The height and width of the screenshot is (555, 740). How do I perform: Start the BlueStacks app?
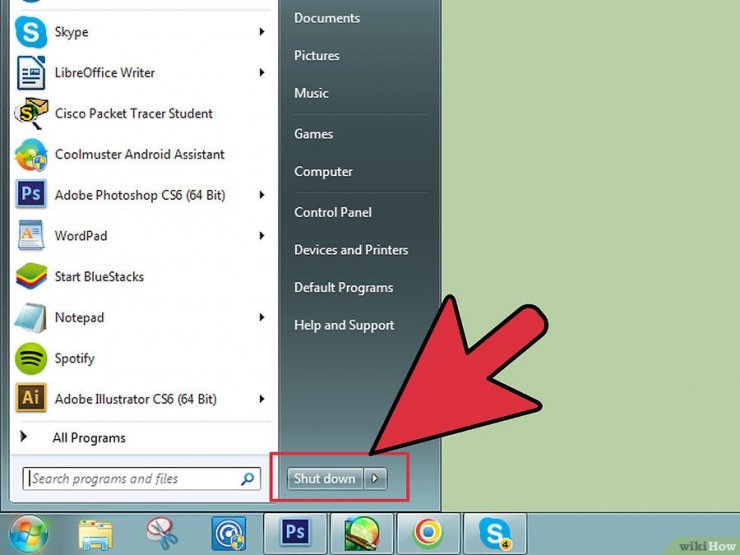click(x=99, y=277)
